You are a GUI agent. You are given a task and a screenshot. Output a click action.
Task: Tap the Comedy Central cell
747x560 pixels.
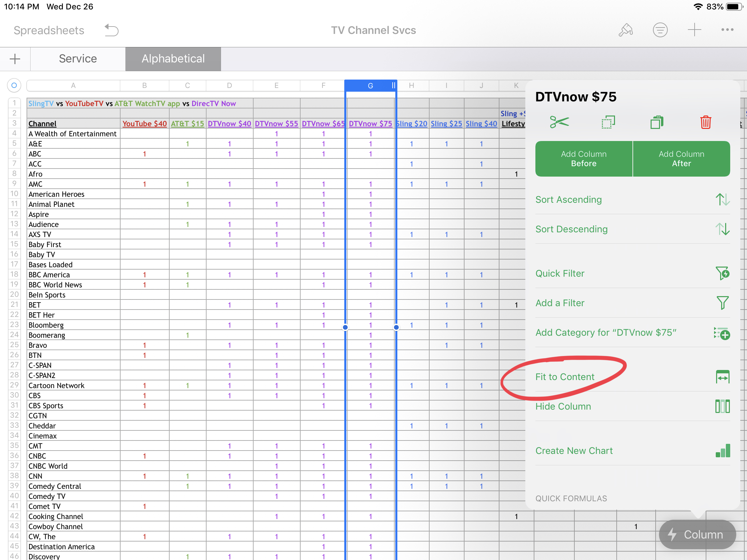pyautogui.click(x=73, y=486)
